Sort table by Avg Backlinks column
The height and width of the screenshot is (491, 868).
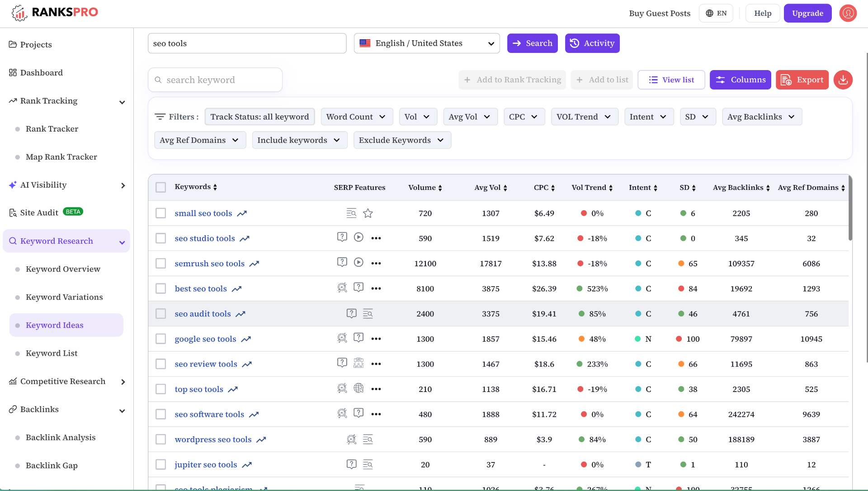(768, 188)
